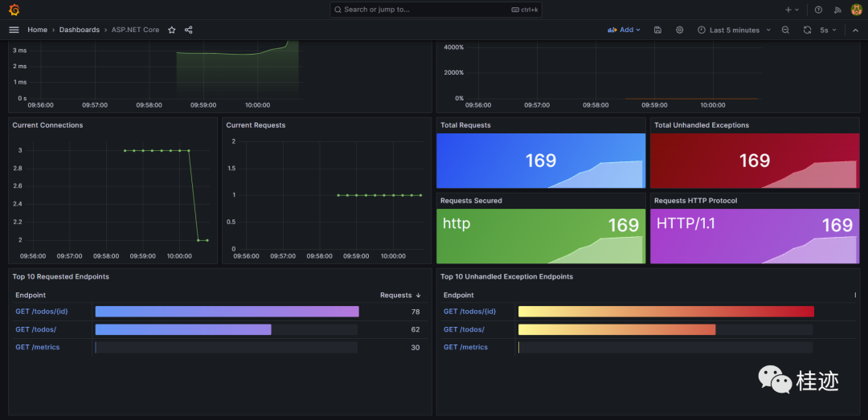The width and height of the screenshot is (868, 420).
Task: Star the ASP.NET Core dashboard
Action: coord(172,30)
